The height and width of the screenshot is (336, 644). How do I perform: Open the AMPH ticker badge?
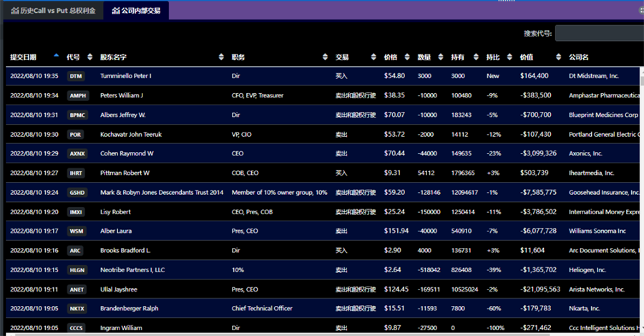[x=77, y=95]
